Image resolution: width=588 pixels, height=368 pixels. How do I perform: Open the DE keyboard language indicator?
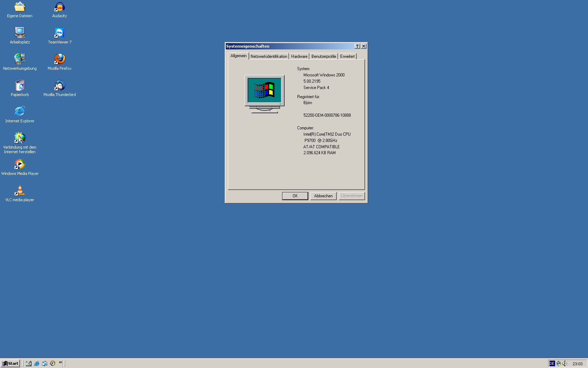(x=552, y=363)
